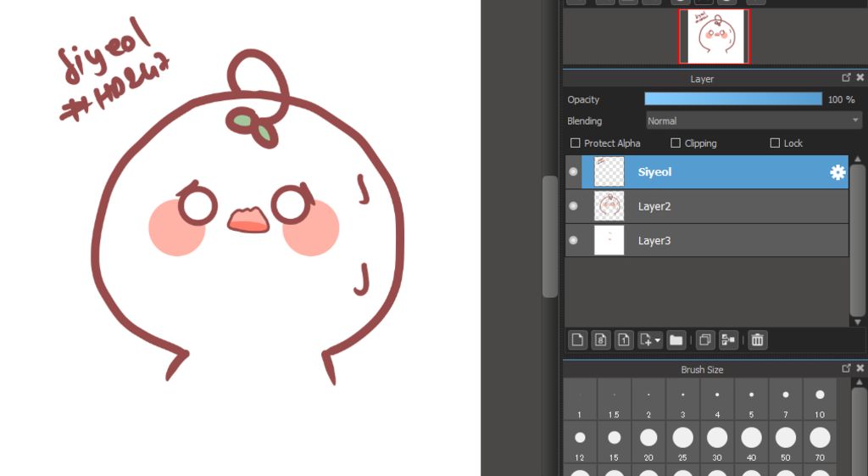Add a new 8-bit layer
The image size is (868, 476).
point(601,339)
